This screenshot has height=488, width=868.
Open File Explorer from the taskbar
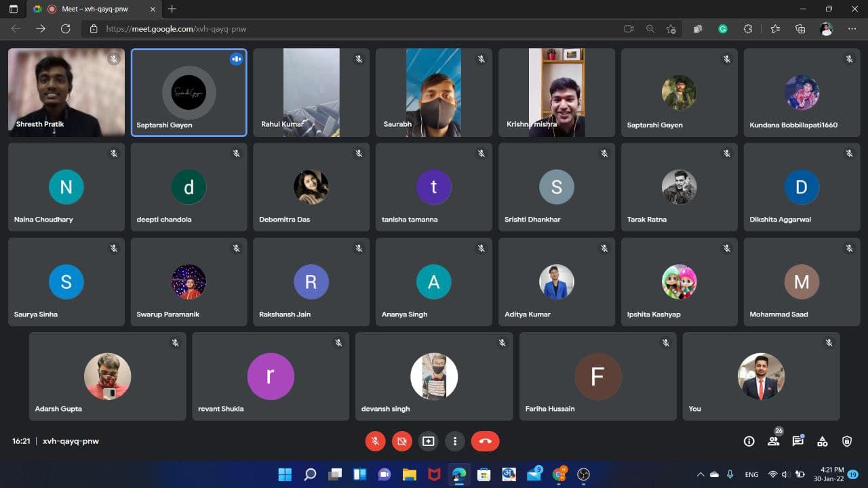click(409, 474)
